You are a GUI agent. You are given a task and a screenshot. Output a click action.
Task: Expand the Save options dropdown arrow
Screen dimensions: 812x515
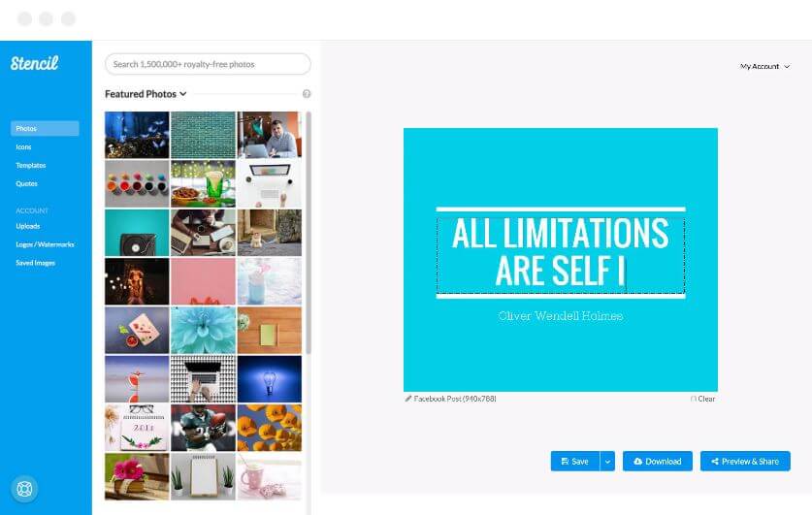point(607,461)
